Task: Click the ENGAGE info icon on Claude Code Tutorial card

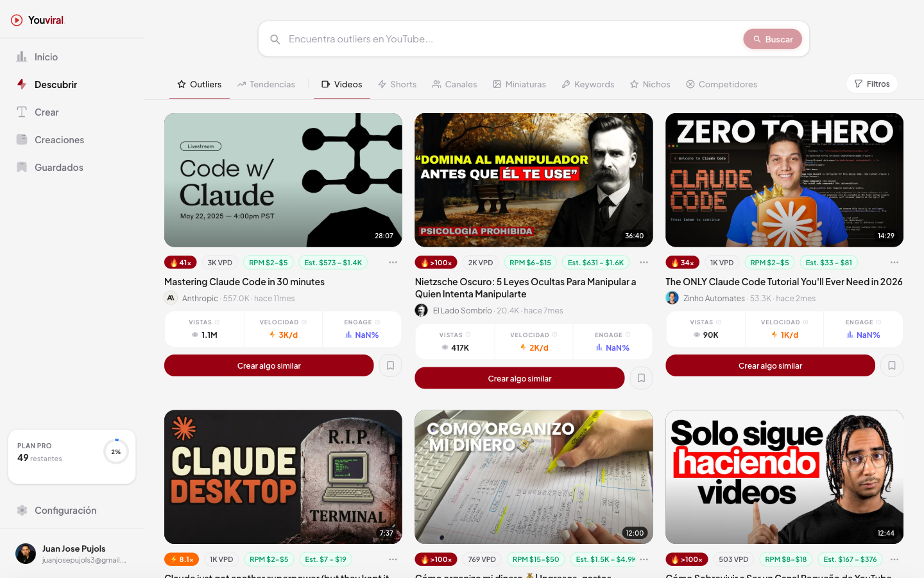Action: click(878, 322)
